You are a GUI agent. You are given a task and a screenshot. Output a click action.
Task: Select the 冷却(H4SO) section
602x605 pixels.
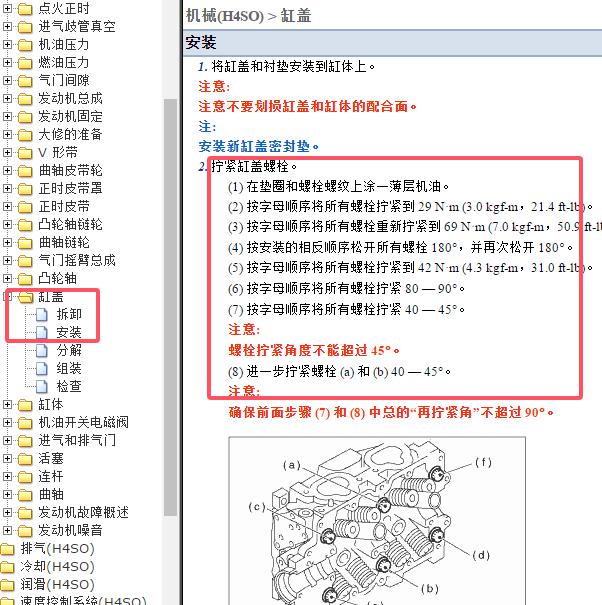[x=57, y=566]
